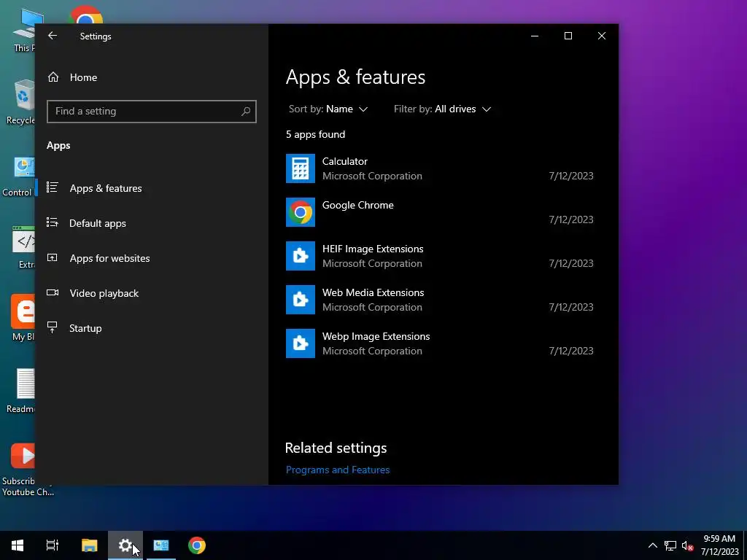747x560 pixels.
Task: Open the Windows Start menu
Action: (x=18, y=545)
